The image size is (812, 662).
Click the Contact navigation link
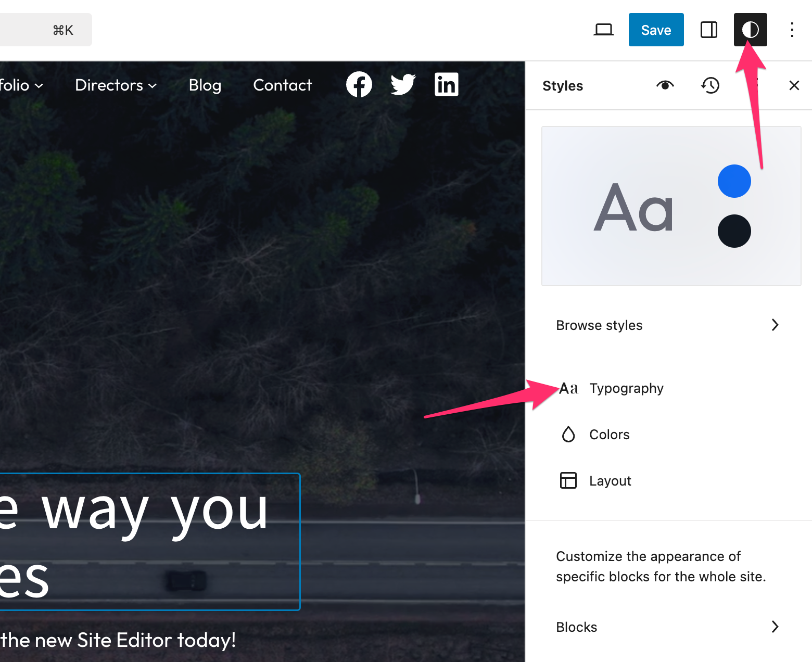point(283,85)
